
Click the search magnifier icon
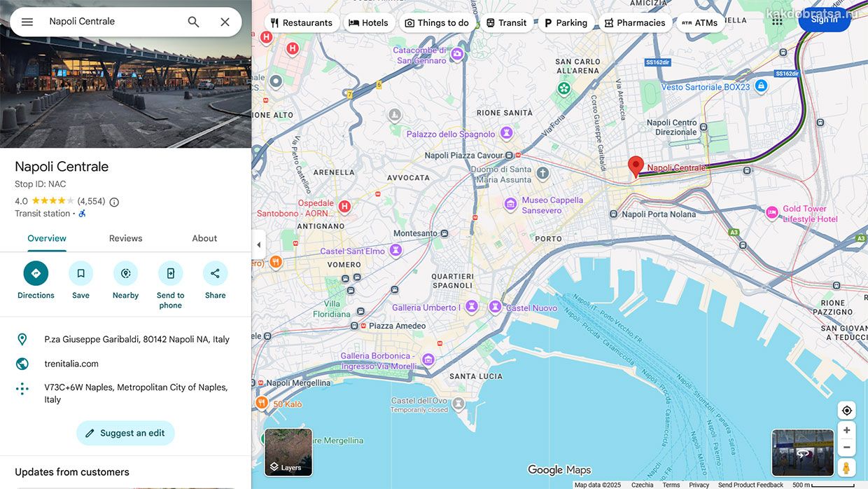(194, 22)
